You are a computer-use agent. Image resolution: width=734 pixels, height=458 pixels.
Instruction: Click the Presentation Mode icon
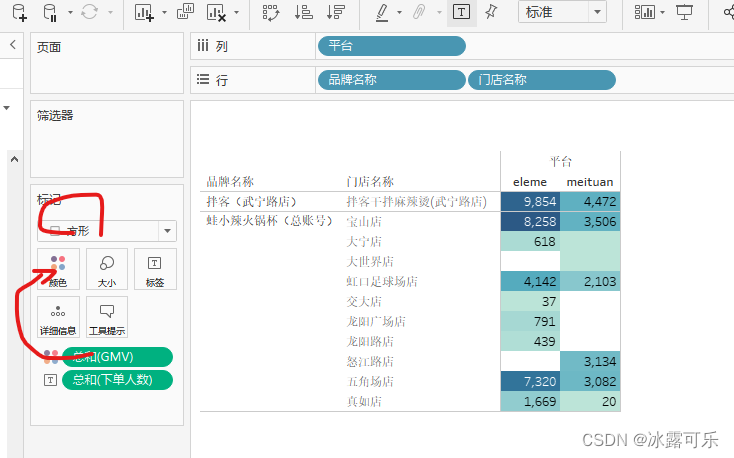(x=684, y=12)
